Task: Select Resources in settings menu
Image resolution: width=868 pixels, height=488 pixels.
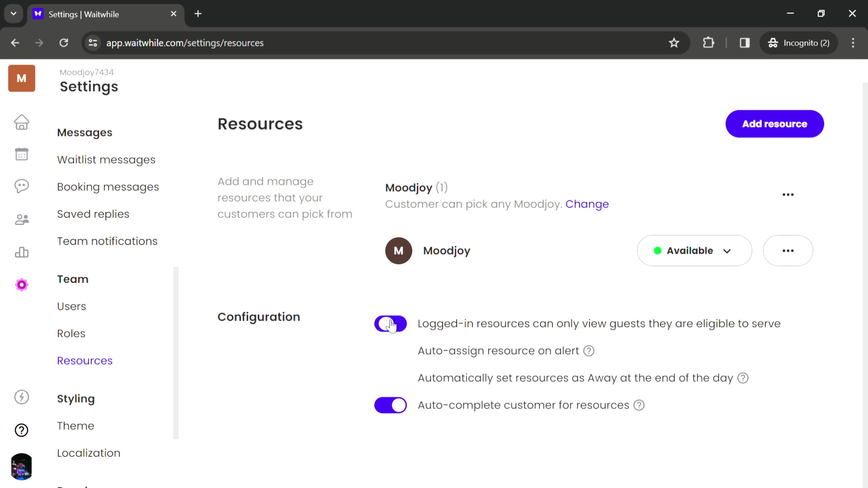Action: coord(85,361)
